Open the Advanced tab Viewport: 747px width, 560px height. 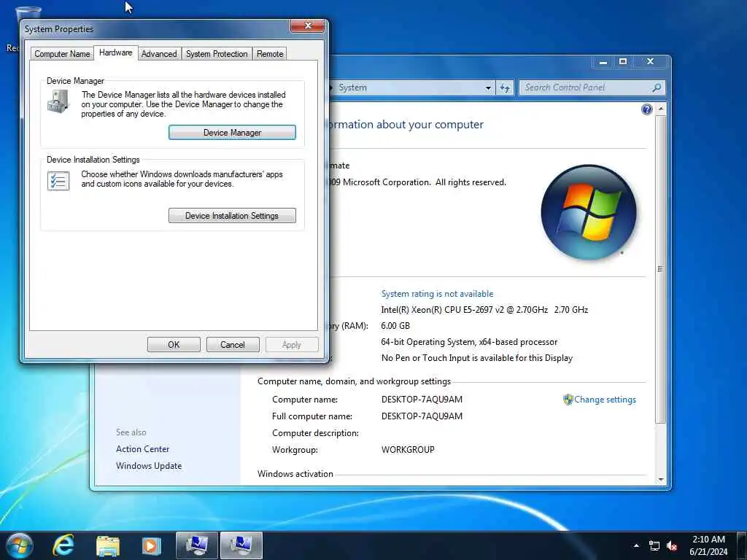click(159, 54)
